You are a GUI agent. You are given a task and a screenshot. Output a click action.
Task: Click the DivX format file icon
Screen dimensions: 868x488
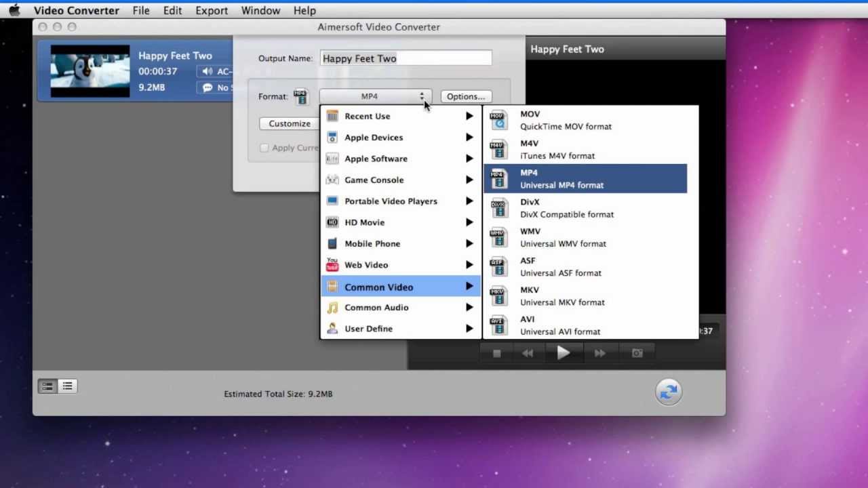click(498, 208)
